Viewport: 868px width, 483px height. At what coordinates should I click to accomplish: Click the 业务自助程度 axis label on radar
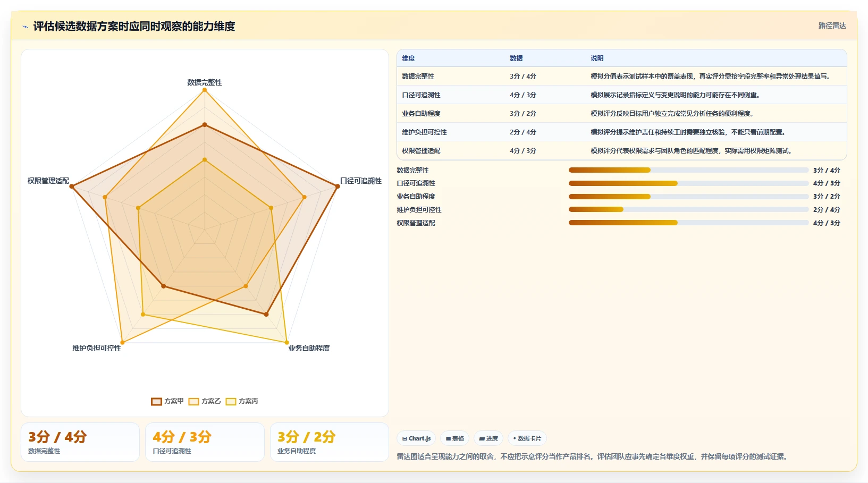point(309,348)
